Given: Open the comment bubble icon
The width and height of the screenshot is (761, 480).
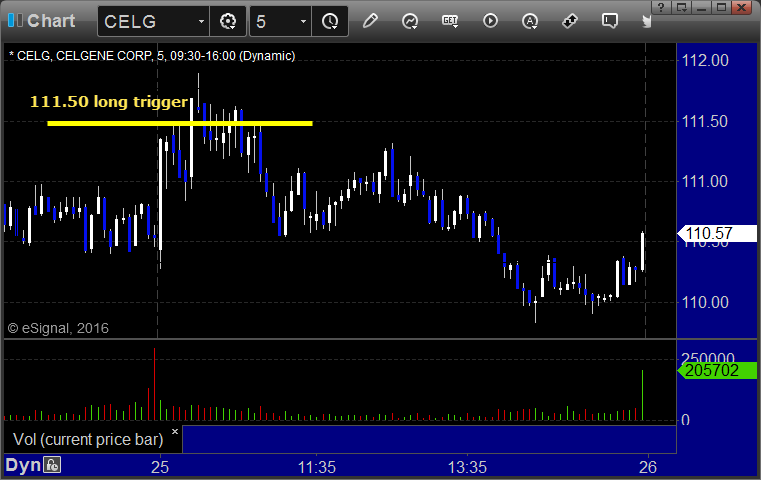Looking at the screenshot, I should coord(610,21).
